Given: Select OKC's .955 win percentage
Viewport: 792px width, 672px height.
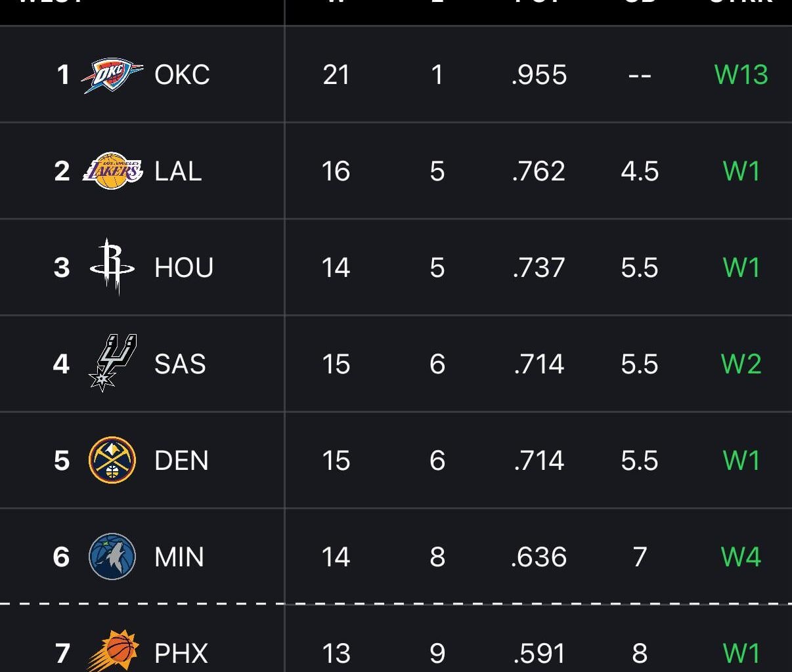Looking at the screenshot, I should 539,75.
